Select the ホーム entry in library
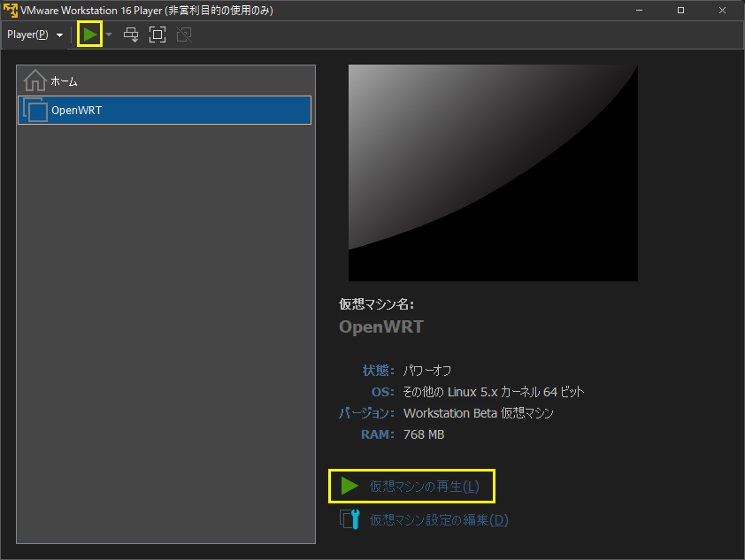This screenshot has height=560, width=745. point(165,81)
